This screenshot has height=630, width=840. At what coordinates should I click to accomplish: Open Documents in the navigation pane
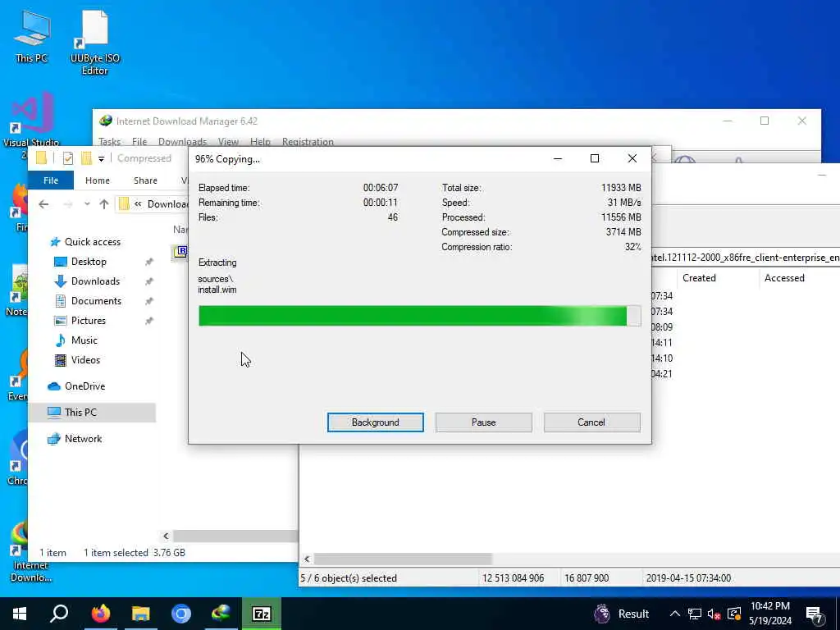[96, 301]
